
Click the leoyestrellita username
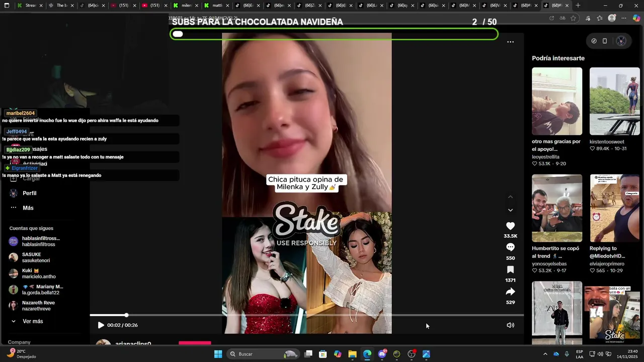pos(545,157)
